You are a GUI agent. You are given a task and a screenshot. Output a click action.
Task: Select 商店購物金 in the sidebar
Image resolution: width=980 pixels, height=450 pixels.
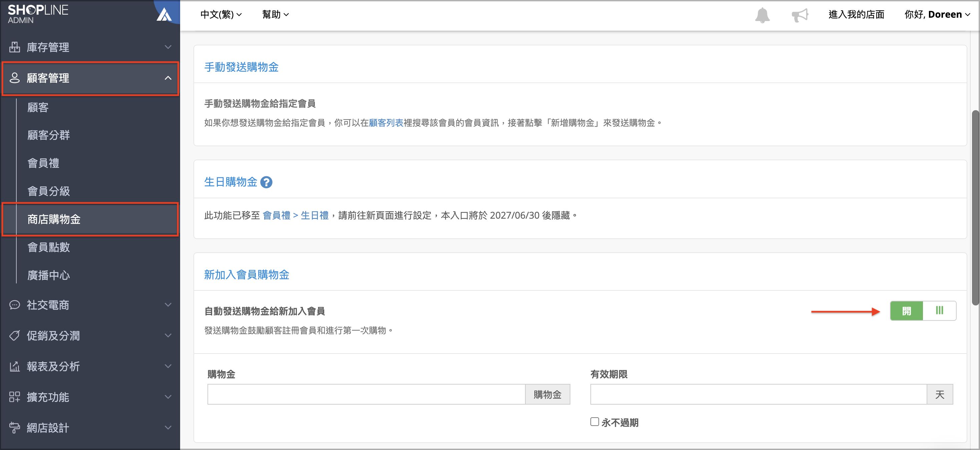tap(90, 219)
